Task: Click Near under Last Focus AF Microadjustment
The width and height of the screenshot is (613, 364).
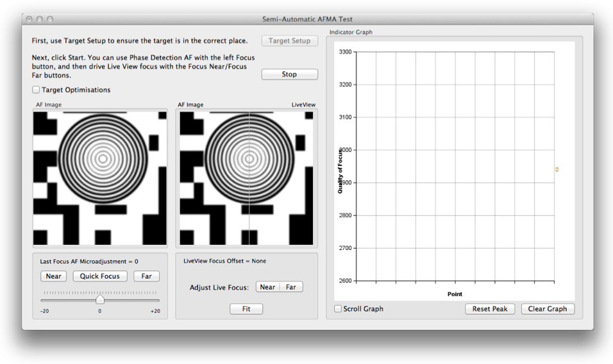Action: point(54,277)
